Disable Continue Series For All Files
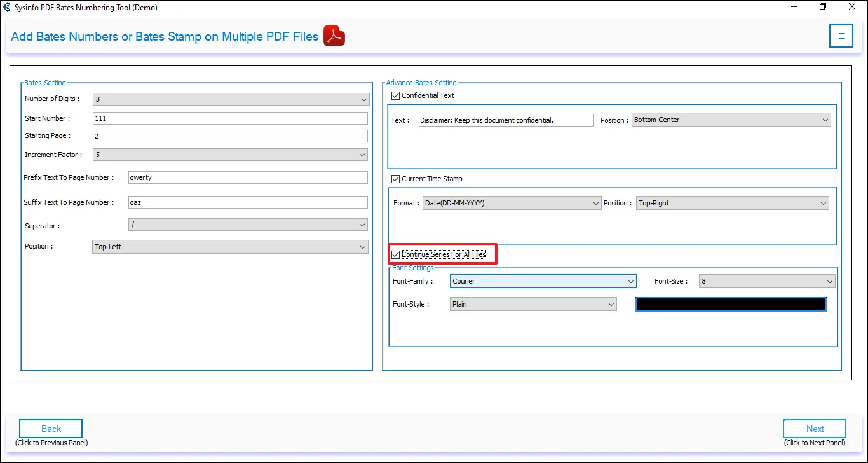This screenshot has height=463, width=868. pos(397,254)
